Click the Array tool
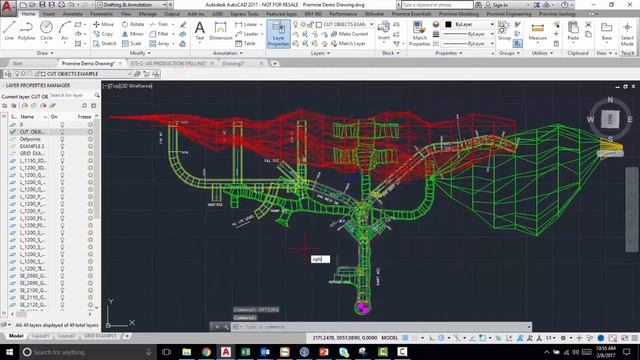The height and width of the screenshot is (360, 640). coord(159,43)
